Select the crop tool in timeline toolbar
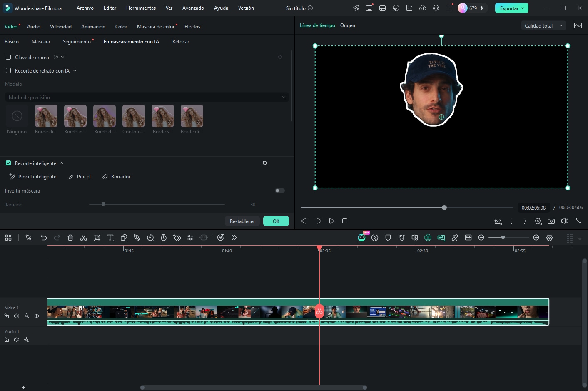This screenshot has width=588, height=391. coord(97,238)
